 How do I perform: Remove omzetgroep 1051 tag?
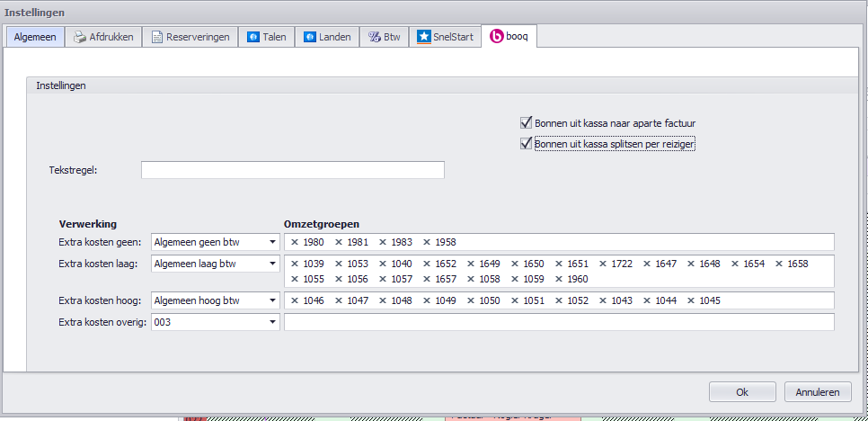point(516,300)
